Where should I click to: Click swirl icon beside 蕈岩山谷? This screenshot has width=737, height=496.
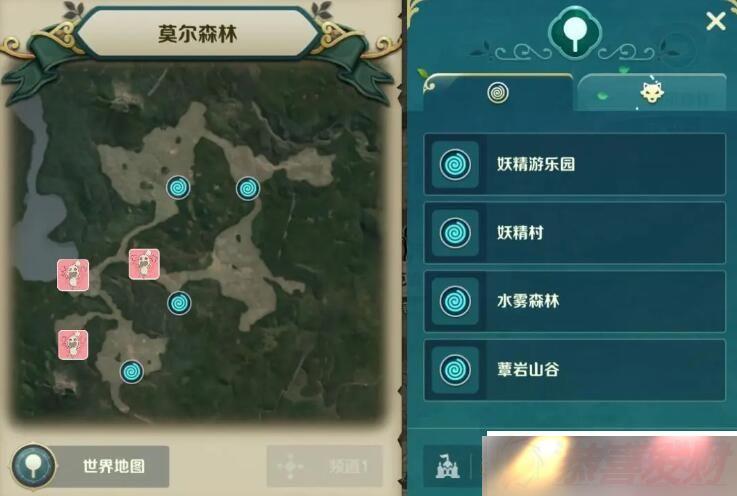click(455, 370)
